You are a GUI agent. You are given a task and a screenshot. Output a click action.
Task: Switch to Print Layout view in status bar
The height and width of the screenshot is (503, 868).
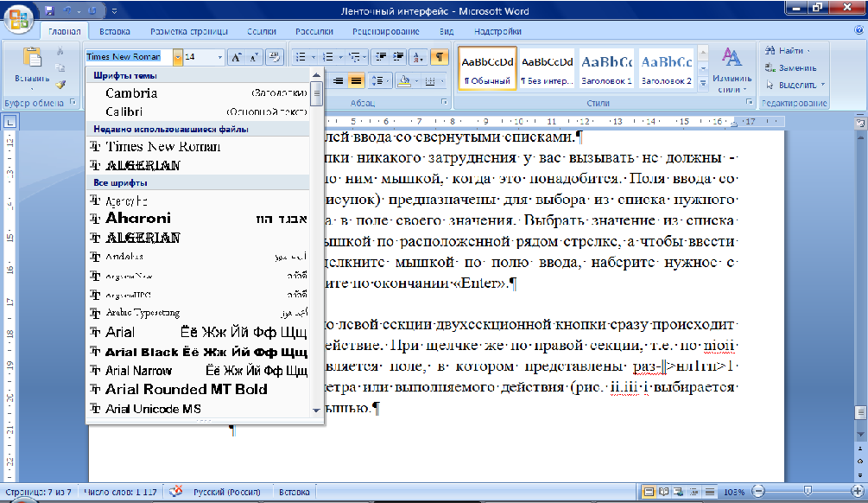[649, 492]
